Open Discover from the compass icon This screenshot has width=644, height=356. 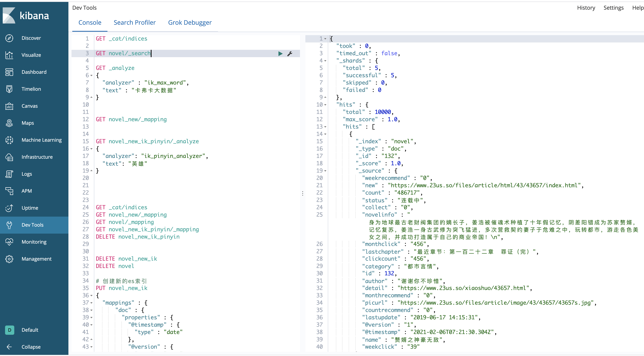coord(9,38)
